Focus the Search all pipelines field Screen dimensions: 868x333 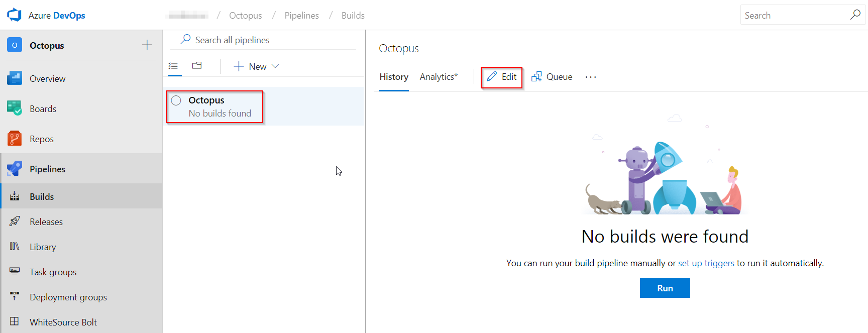coord(263,40)
